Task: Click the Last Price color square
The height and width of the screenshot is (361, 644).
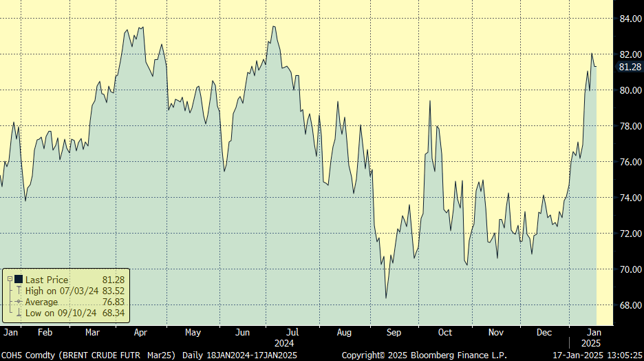Action: pos(18,279)
